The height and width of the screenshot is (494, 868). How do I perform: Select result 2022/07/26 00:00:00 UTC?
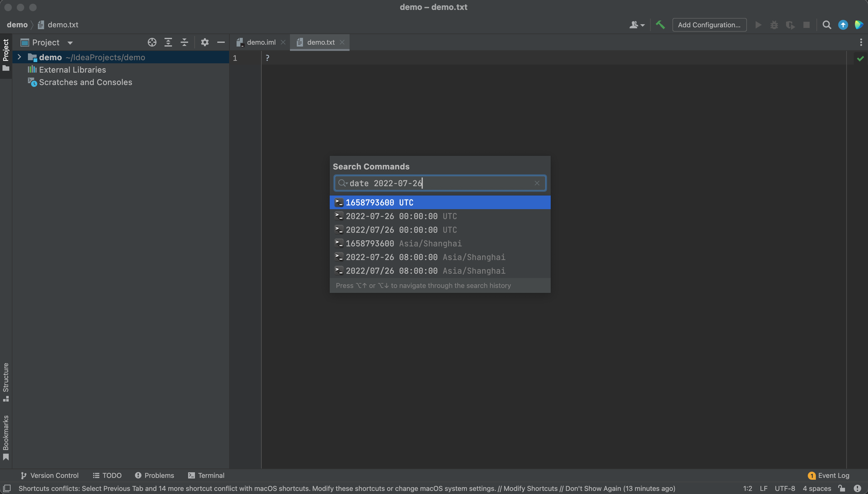coord(440,230)
